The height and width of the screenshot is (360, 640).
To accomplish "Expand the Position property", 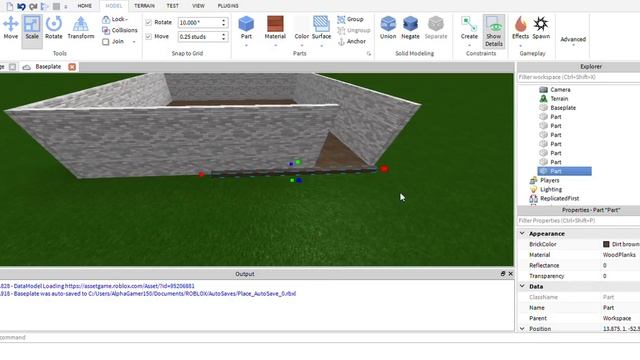I will tap(522, 329).
